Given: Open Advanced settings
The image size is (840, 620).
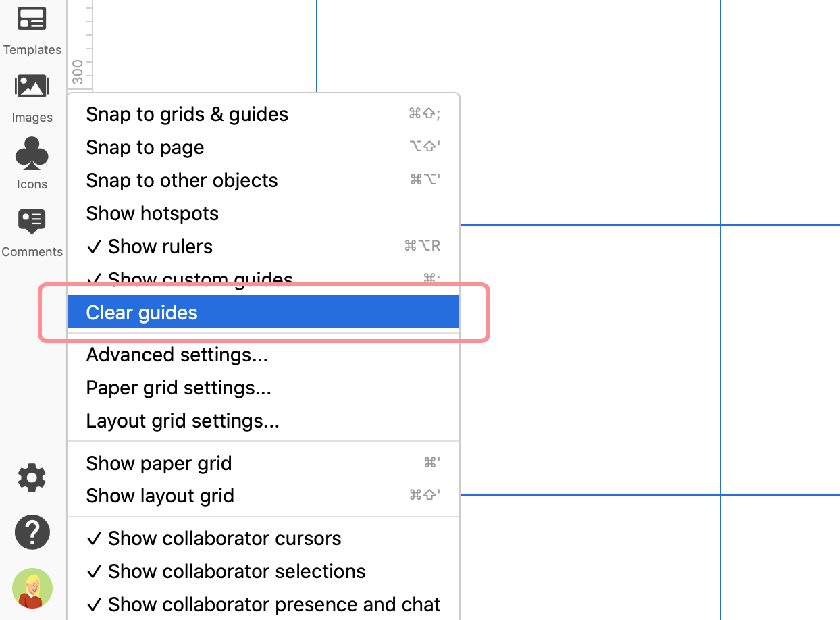Looking at the screenshot, I should point(176,354).
